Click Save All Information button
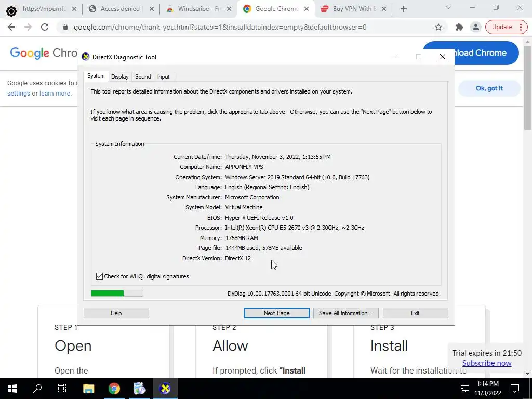The image size is (532, 399). tap(345, 313)
